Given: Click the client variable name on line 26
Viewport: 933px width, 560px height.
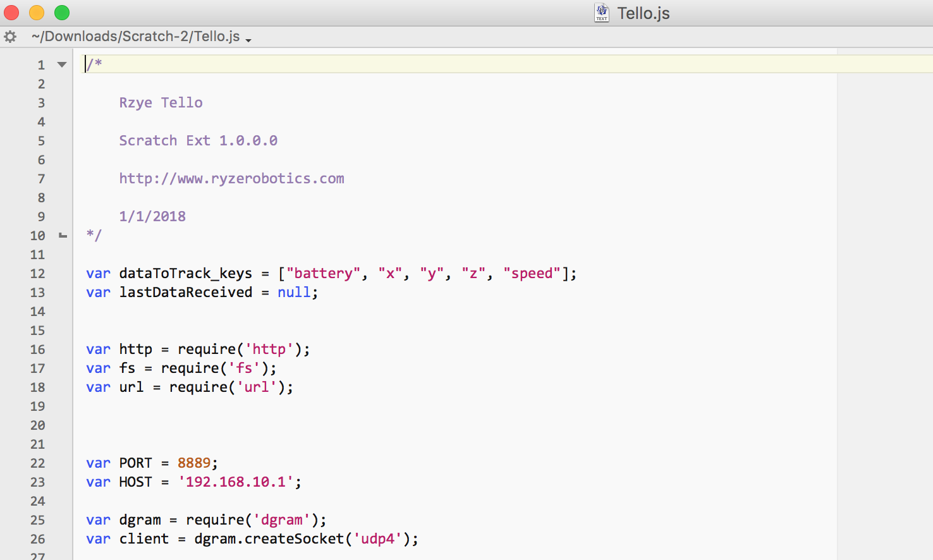Looking at the screenshot, I should tap(144, 539).
